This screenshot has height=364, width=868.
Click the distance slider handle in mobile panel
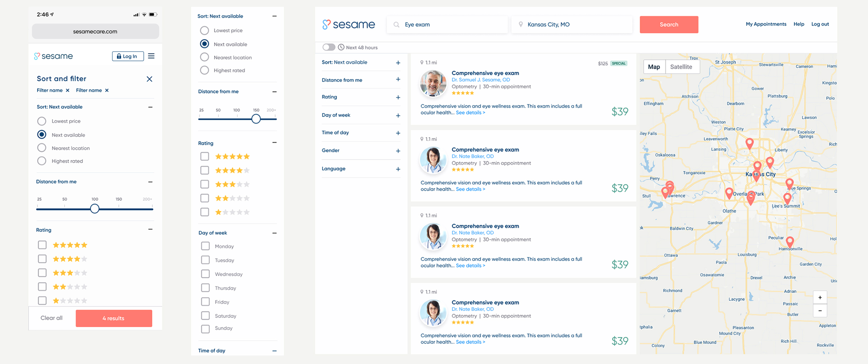click(95, 209)
